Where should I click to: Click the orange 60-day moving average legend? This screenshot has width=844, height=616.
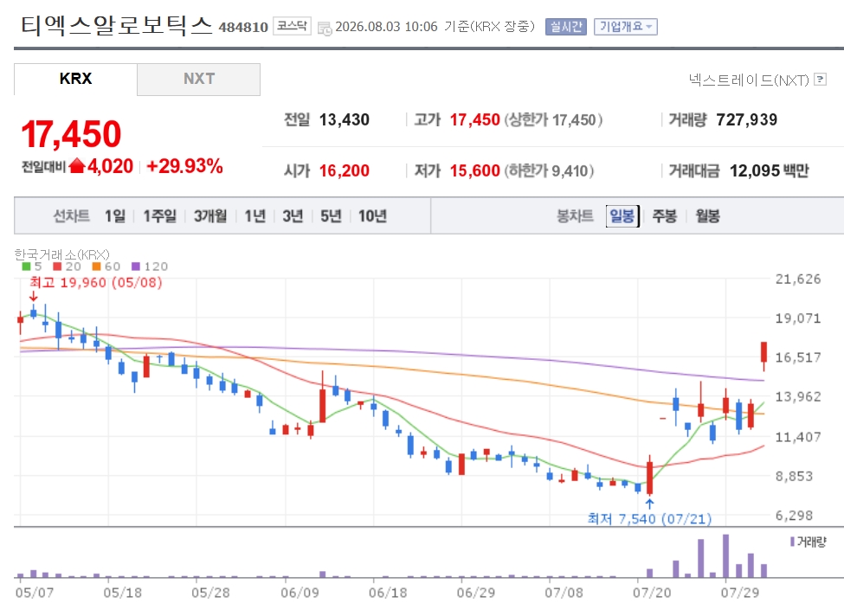click(x=106, y=266)
